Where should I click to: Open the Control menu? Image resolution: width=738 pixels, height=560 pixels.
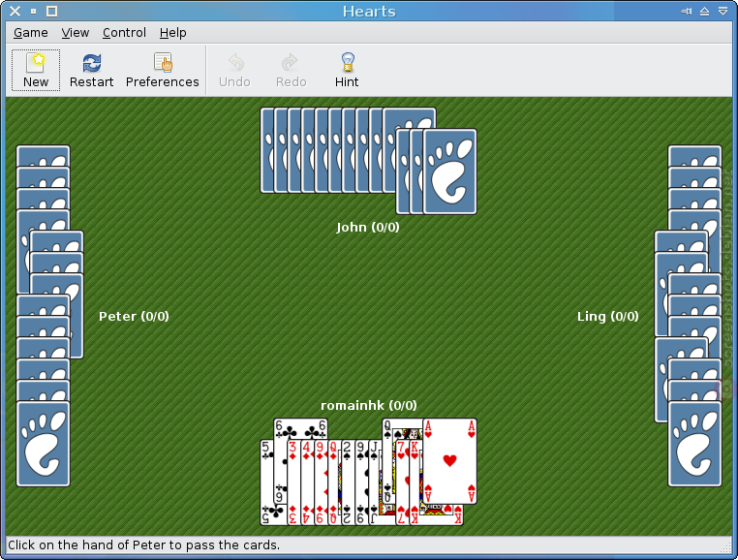point(124,33)
